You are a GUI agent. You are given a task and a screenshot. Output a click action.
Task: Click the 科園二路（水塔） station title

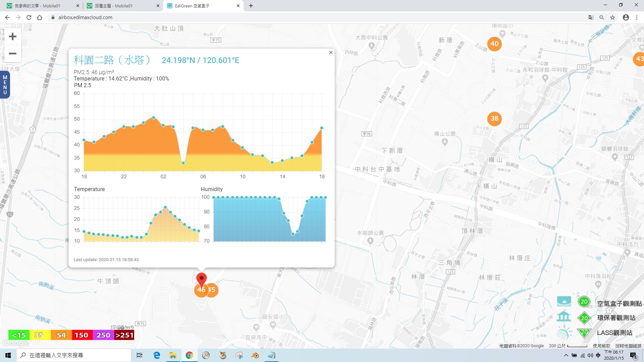click(112, 60)
